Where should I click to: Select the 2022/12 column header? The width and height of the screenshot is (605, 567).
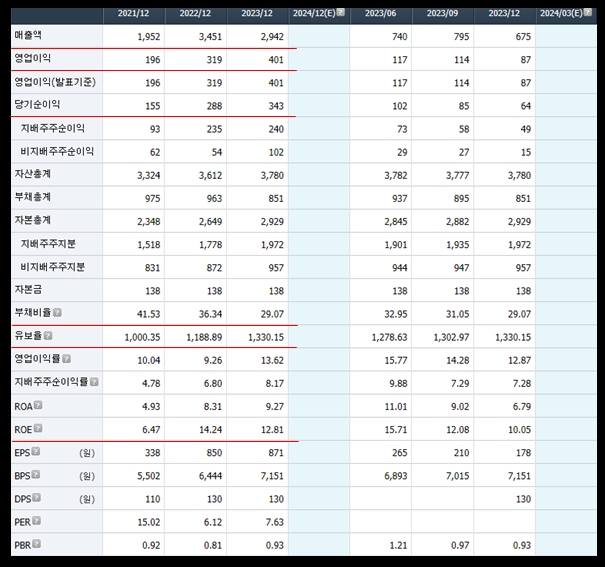195,14
